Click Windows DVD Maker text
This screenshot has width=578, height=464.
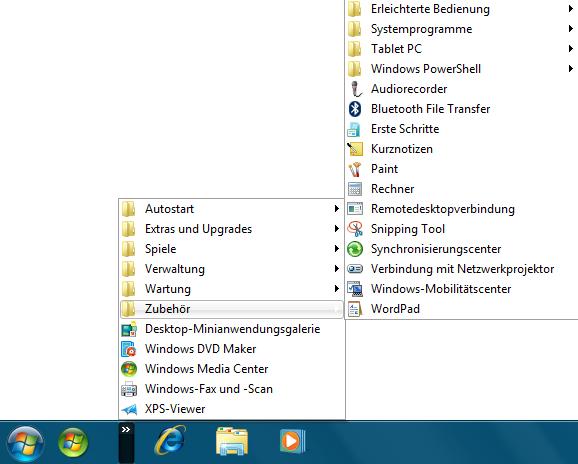(201, 349)
